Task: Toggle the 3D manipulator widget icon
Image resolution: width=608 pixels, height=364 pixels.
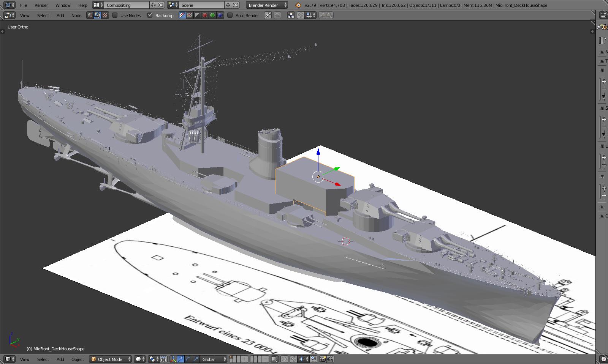Action: [173, 359]
